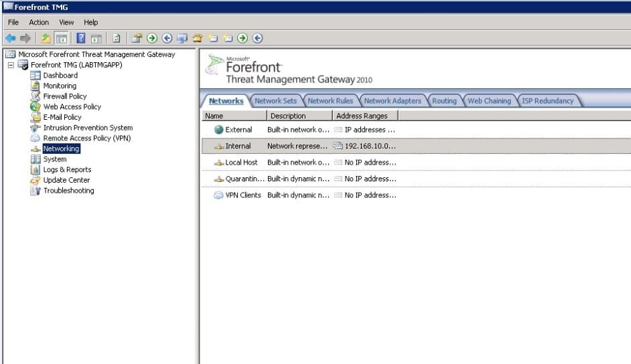Screen dimensions: 631x364
Task: Toggle the Show/Hide Action Pane icon
Action: (96, 39)
